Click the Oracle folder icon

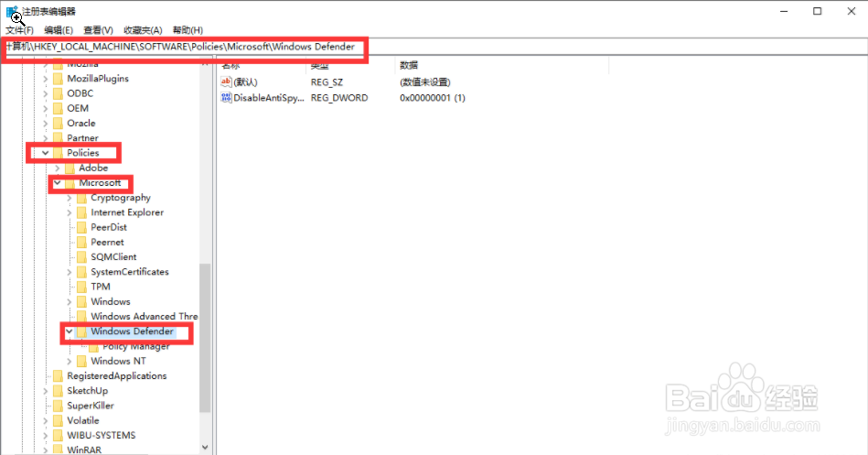click(58, 124)
